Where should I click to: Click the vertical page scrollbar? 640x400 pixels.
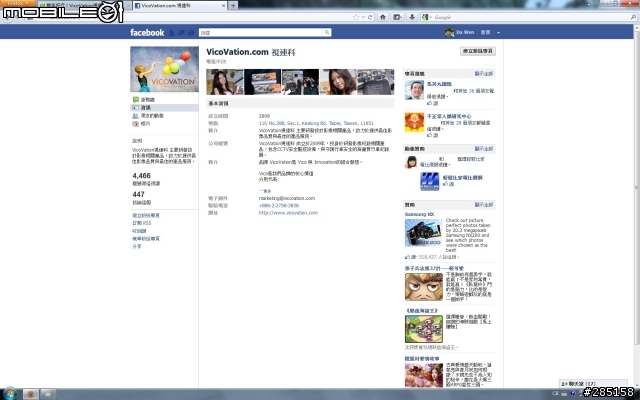tap(637, 188)
